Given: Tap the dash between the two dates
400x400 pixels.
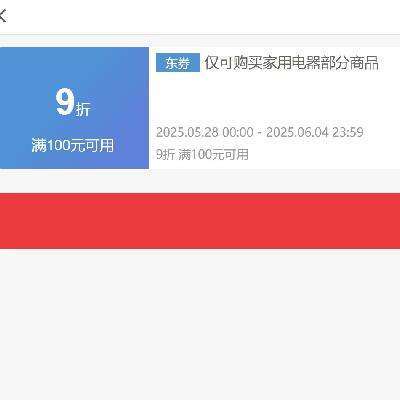Looking at the screenshot, I should tap(260, 133).
